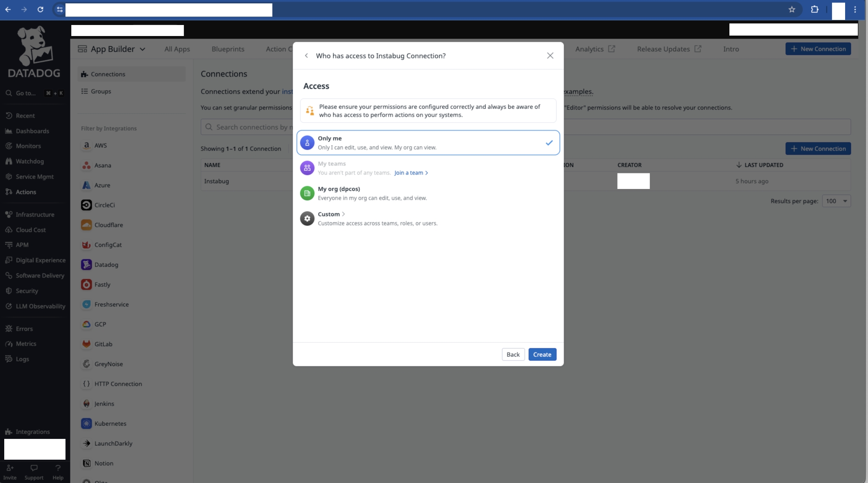Image resolution: width=868 pixels, height=483 pixels.
Task: Click the Cloudflare integration icon
Action: [86, 225]
